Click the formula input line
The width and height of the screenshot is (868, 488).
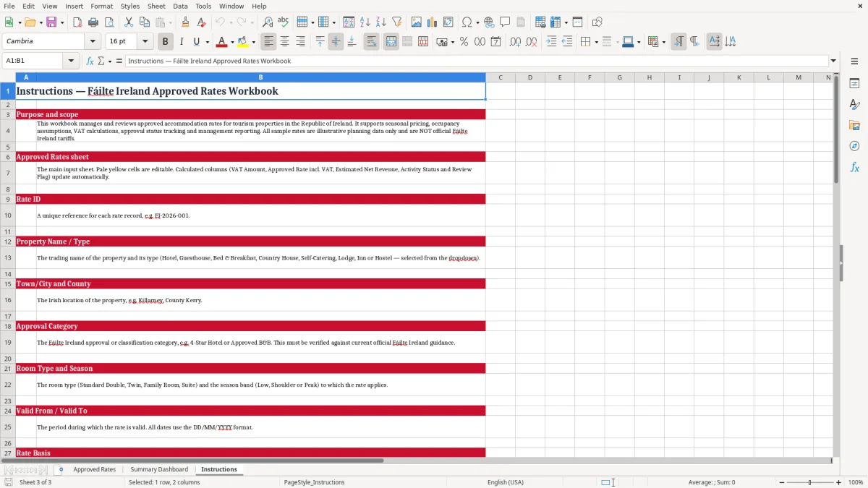(x=476, y=61)
